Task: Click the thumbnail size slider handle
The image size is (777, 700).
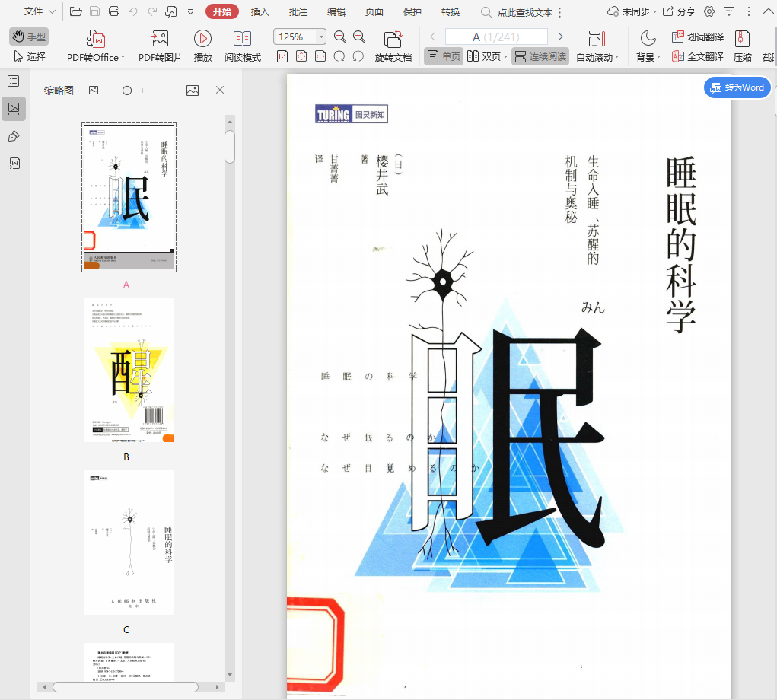Action: (x=127, y=90)
